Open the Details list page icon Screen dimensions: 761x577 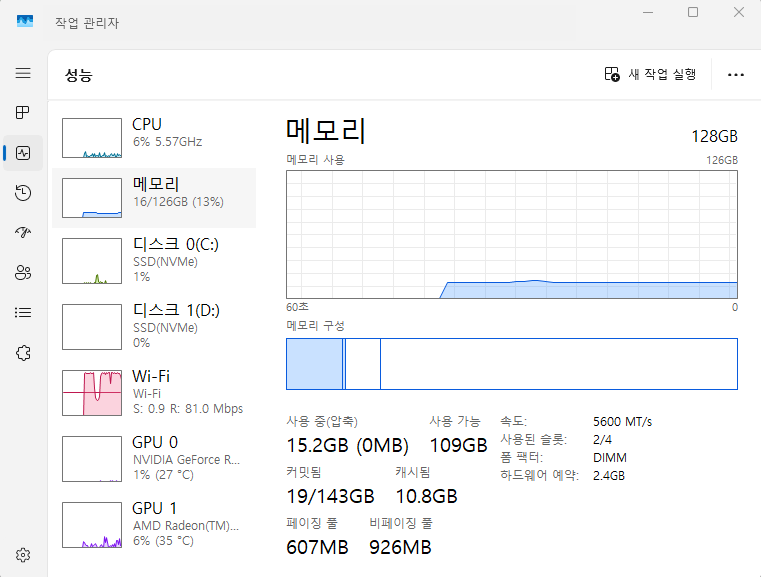(x=23, y=312)
